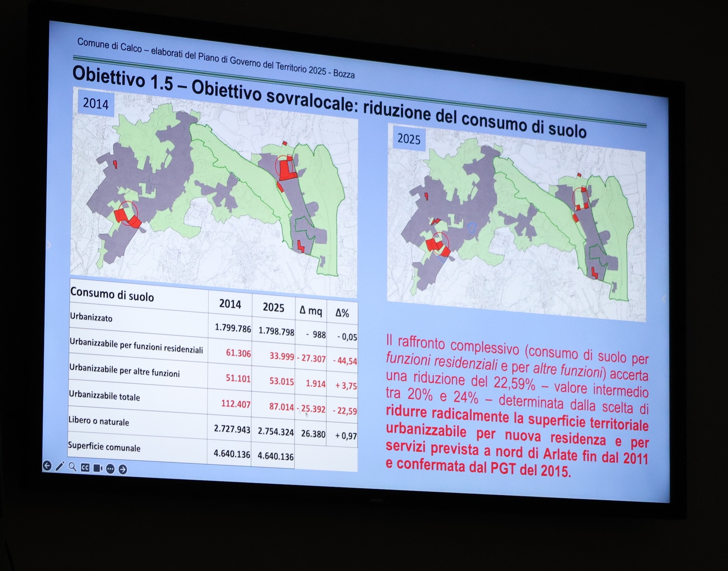The height and width of the screenshot is (571, 728).
Task: Click cell value 1.798.798
Action: point(276,331)
